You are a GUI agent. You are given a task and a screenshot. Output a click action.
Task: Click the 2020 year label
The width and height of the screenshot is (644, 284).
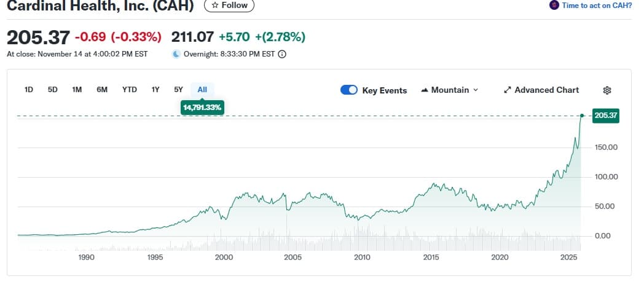pos(500,258)
